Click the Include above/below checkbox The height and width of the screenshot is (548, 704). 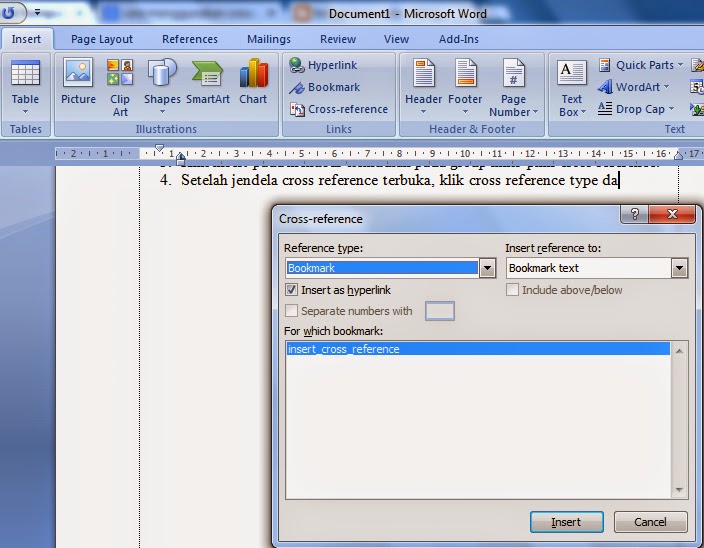pos(512,290)
